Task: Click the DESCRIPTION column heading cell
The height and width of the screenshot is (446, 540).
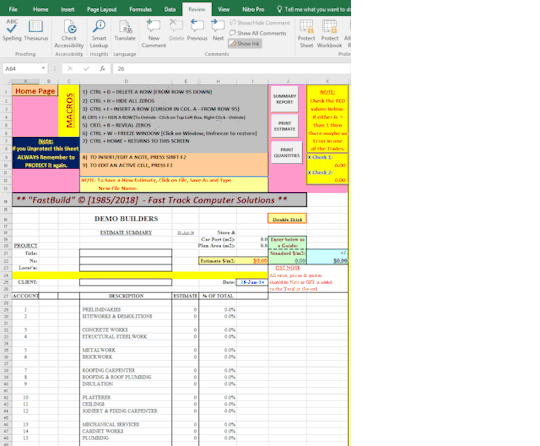Action: click(x=126, y=296)
